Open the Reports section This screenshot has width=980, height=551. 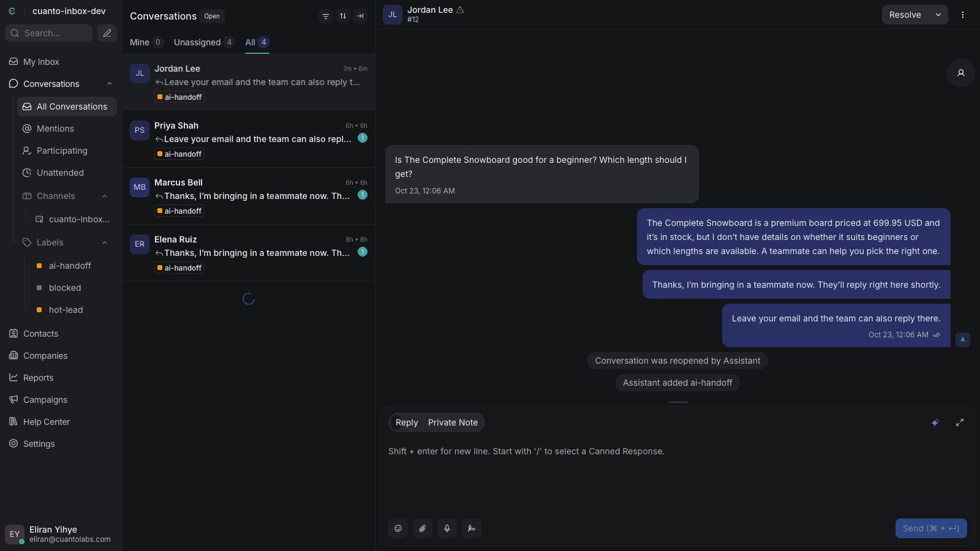point(61,378)
